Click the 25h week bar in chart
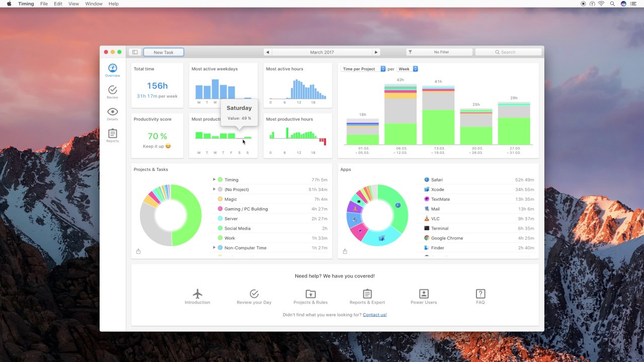This screenshot has height=362, width=644. tap(476, 127)
